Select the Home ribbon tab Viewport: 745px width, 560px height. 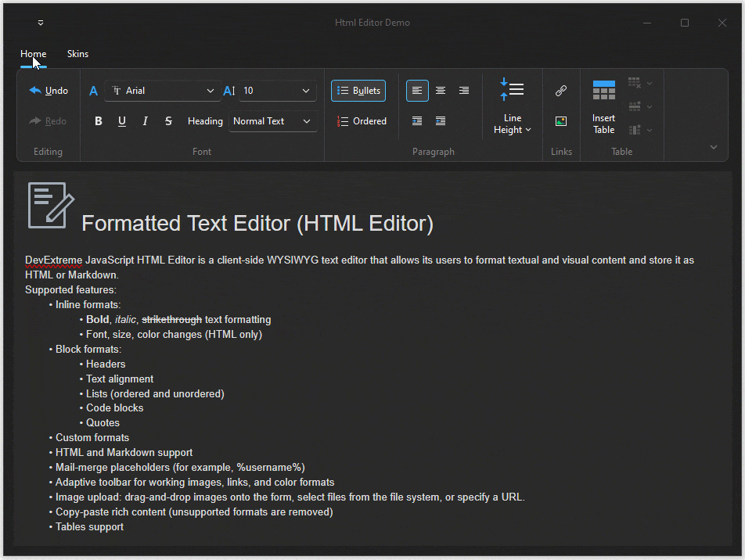(x=33, y=54)
